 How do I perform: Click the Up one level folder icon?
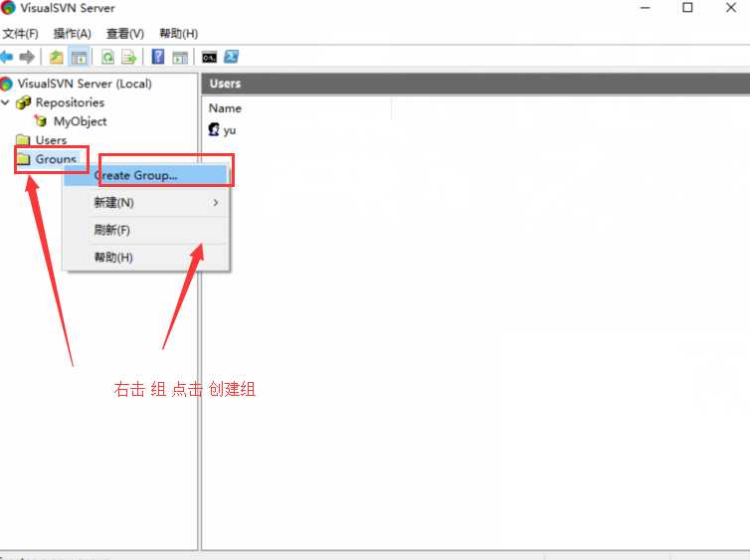tap(57, 57)
